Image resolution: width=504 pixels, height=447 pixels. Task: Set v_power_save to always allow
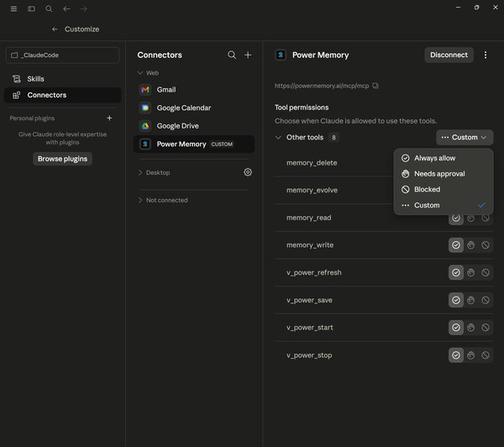(456, 300)
